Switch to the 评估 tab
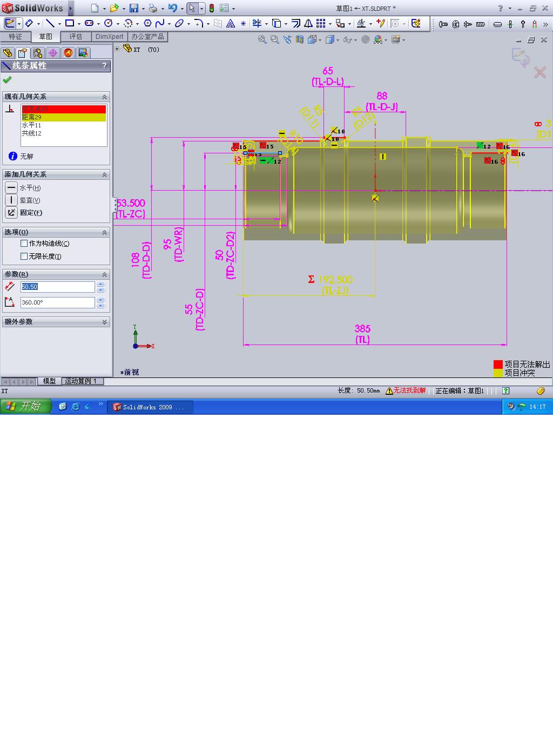553x756 pixels. pos(76,37)
